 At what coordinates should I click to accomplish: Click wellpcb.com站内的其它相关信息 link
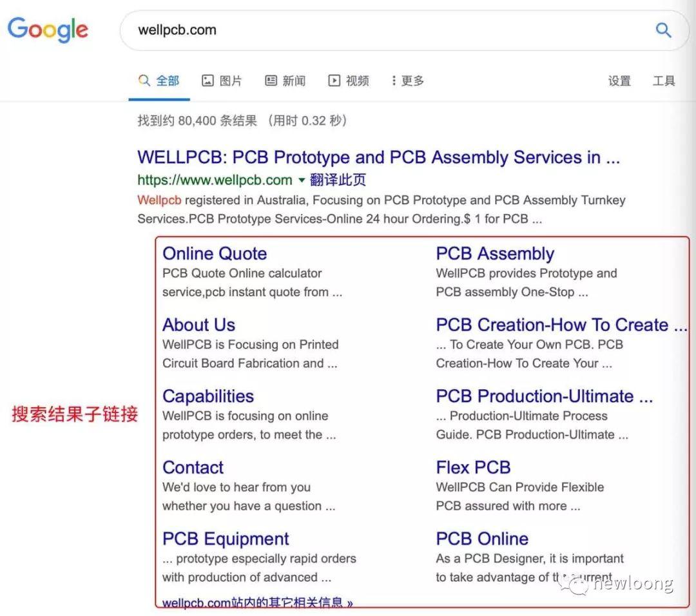point(257,602)
